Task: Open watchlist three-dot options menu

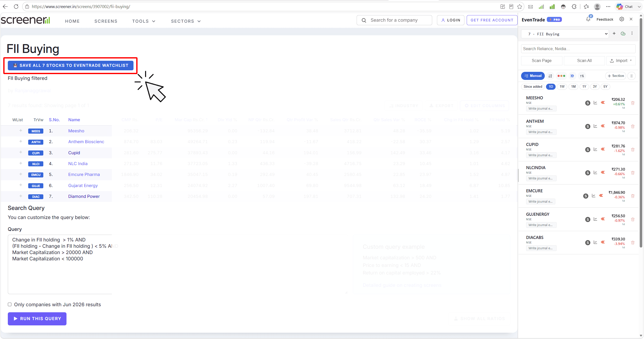Action: tap(632, 34)
